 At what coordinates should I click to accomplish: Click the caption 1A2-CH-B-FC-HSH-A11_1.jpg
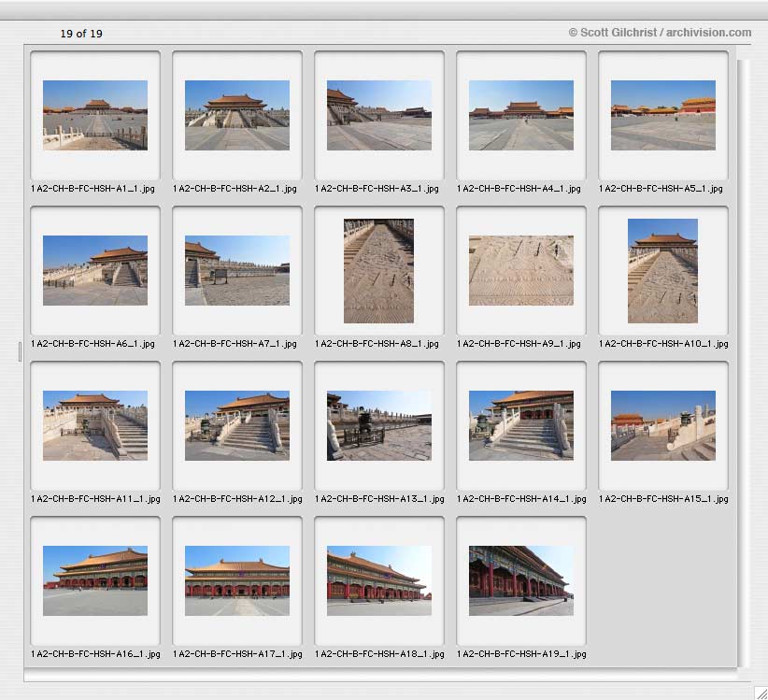(x=95, y=499)
